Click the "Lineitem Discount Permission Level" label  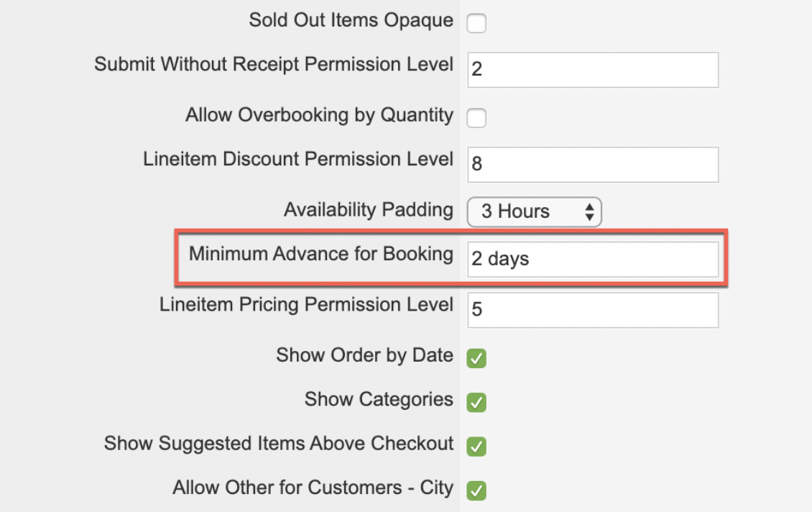pyautogui.click(x=298, y=159)
